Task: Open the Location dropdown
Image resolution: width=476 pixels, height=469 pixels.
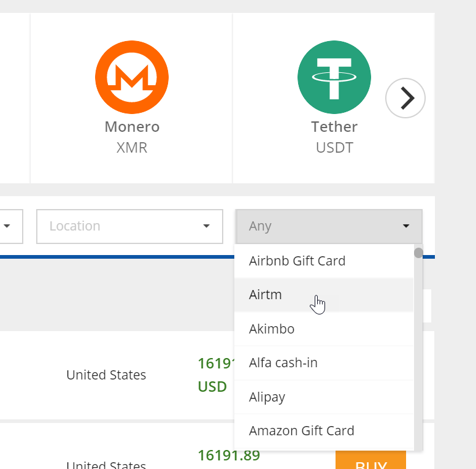Action: pyautogui.click(x=129, y=226)
